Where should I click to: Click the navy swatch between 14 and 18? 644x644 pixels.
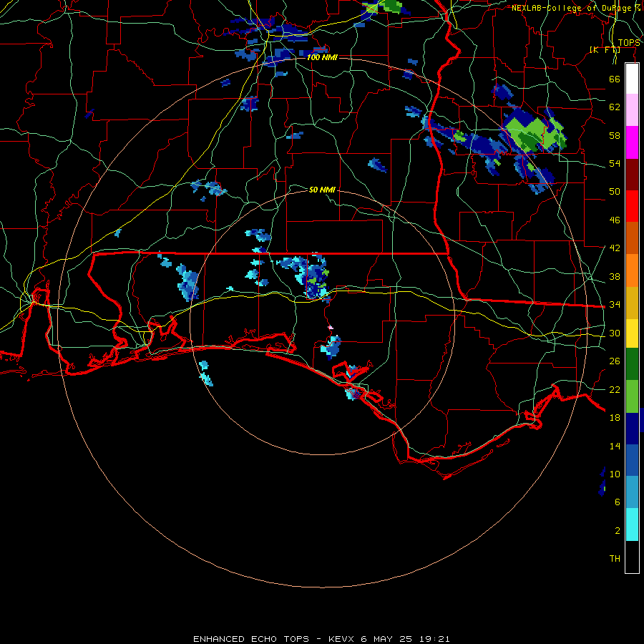pyautogui.click(x=632, y=429)
